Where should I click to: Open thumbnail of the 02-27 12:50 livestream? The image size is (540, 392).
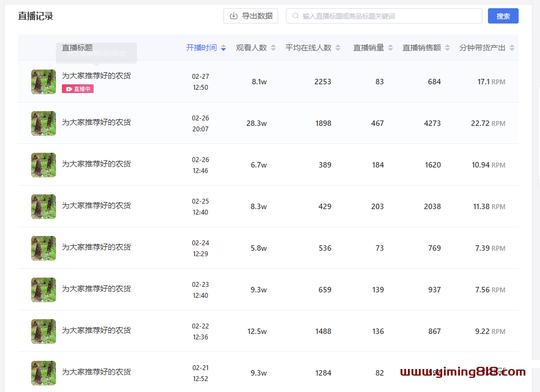[x=43, y=82]
